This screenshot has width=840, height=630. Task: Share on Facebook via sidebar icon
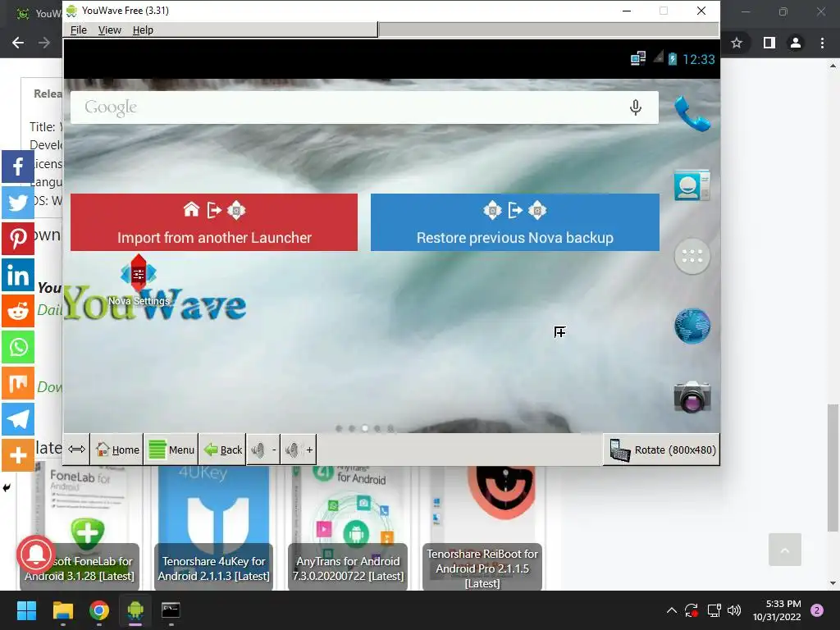18,167
